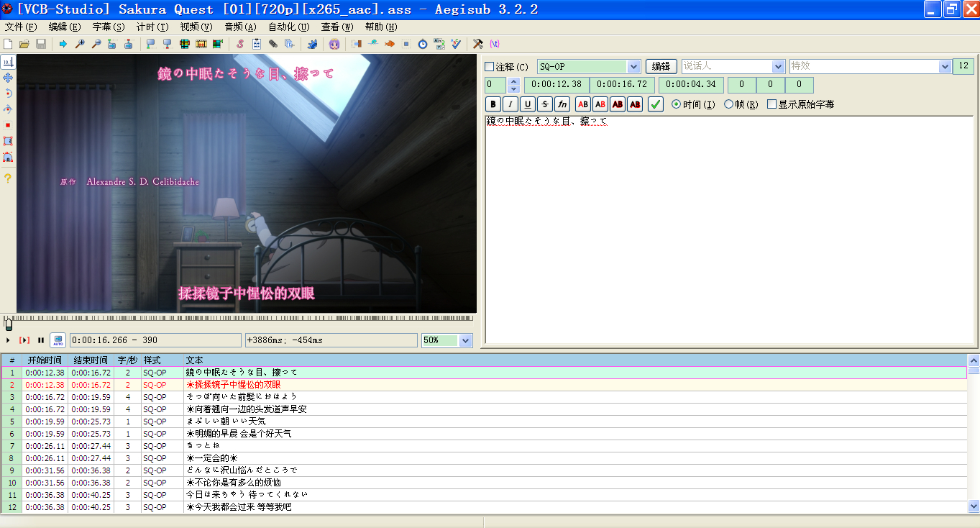Open visual typesetting help question-mark icon
Screen dimensions: 980x528
(8, 178)
